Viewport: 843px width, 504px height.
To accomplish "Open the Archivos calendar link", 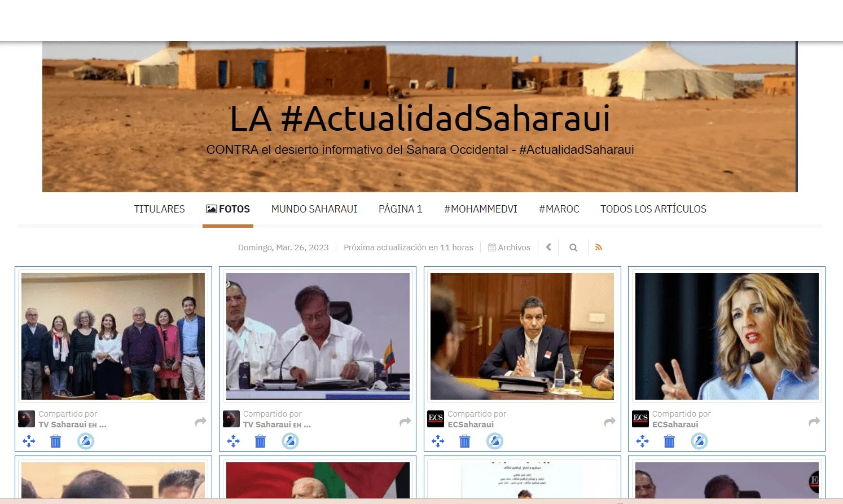I will point(509,247).
